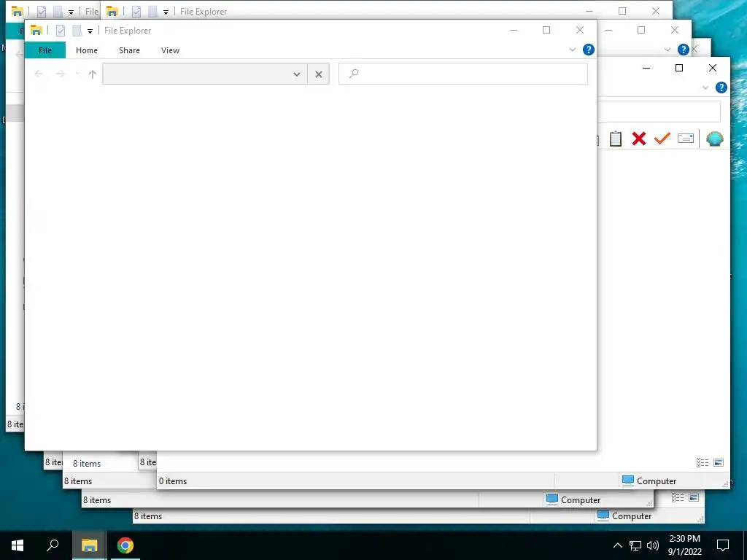The width and height of the screenshot is (747, 560).
Task: Click the input box above the seashell toolbar
Action: 659,112
